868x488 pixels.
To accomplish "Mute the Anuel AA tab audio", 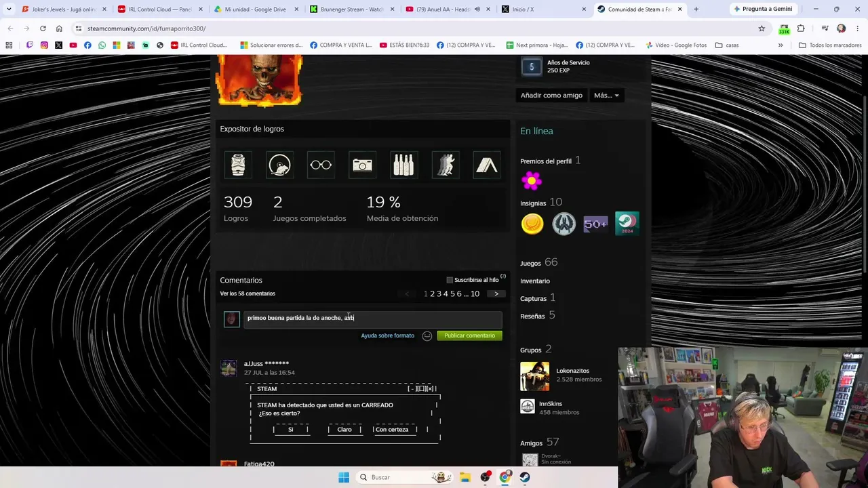I will 477,9.
